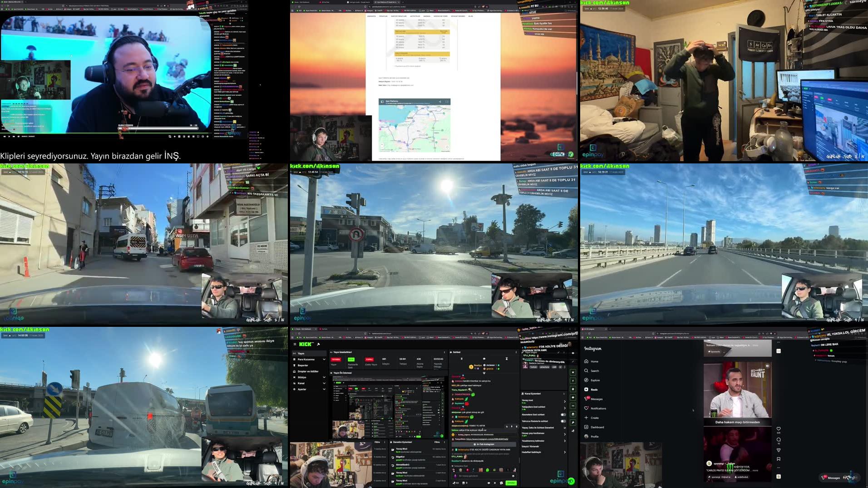Screen dimensions: 868x488
Task: Expand the Ayarlar section in Kick sidebar
Action: pos(303,389)
